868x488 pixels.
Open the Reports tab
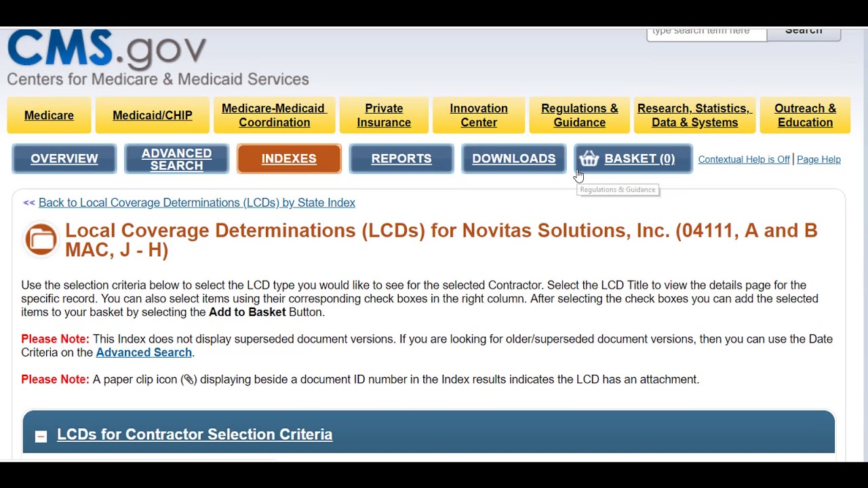401,159
